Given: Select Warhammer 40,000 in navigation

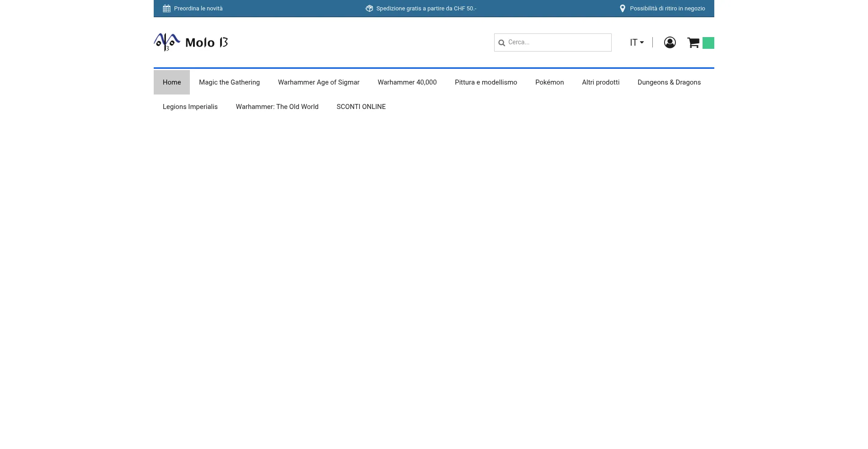Looking at the screenshot, I should pyautogui.click(x=407, y=82).
